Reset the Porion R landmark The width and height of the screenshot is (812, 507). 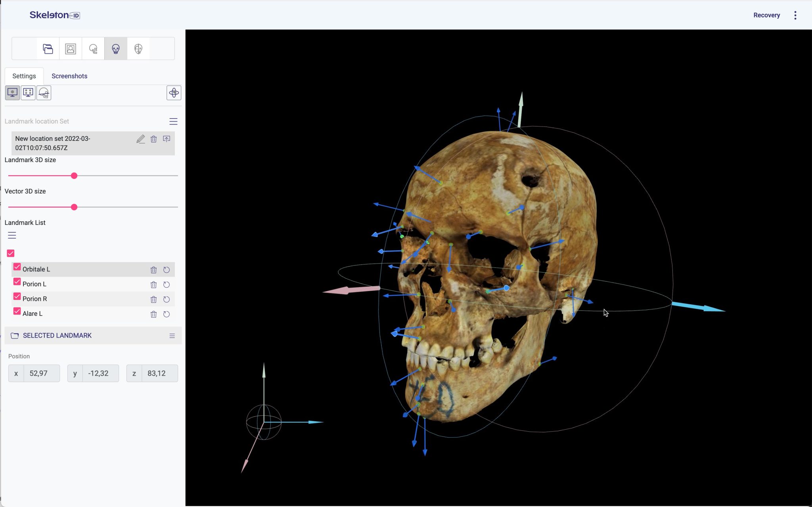coord(167,300)
